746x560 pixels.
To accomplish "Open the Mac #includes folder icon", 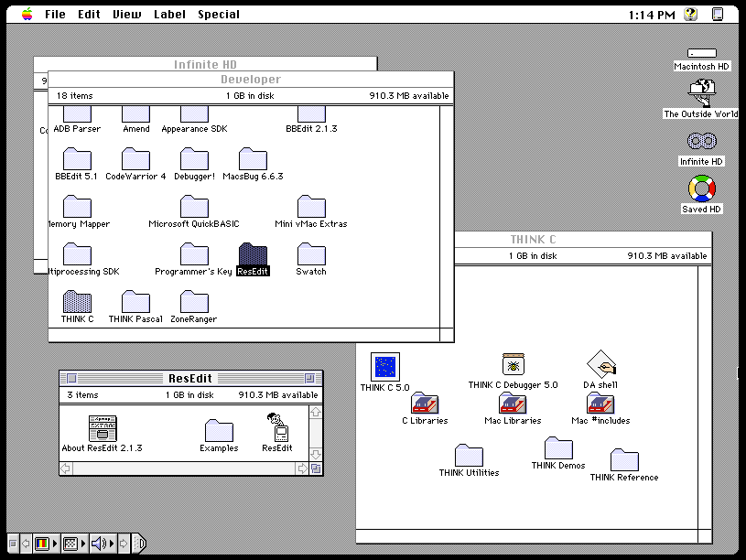I will click(x=600, y=403).
